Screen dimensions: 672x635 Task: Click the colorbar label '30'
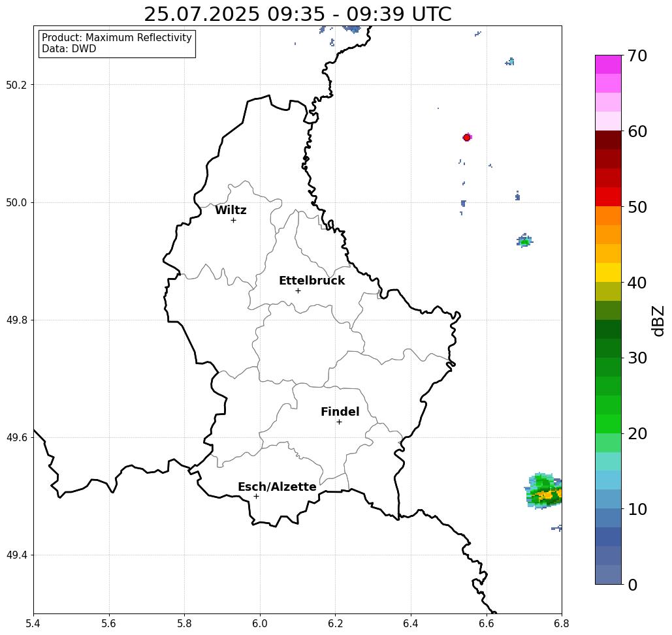point(637,358)
